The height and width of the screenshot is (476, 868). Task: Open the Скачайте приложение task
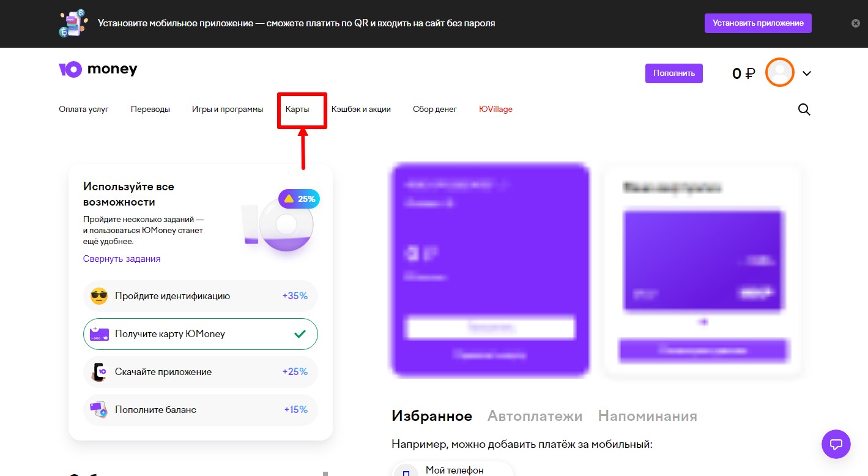pos(201,372)
